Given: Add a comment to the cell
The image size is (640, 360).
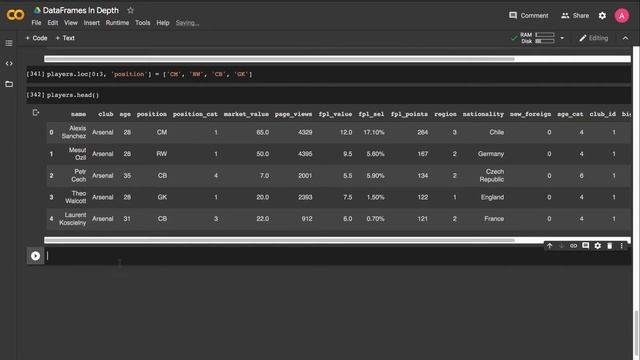Looking at the screenshot, I should tap(585, 246).
